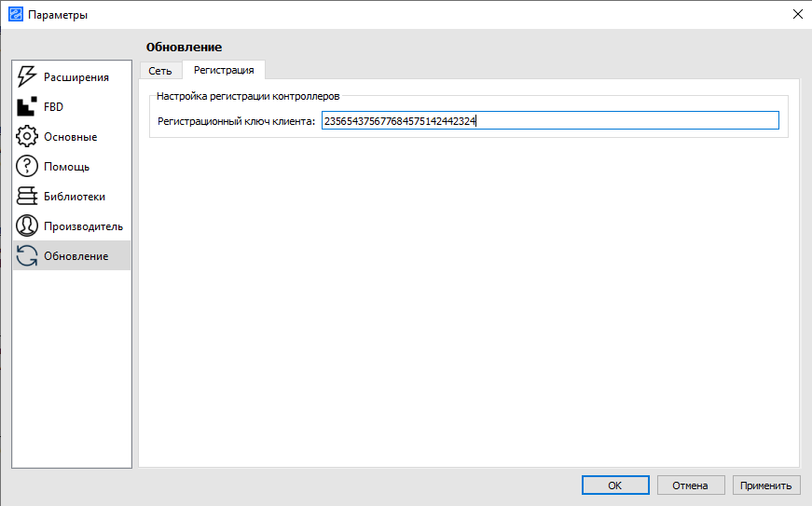Select the Регистрация tab
812x506 pixels.
(224, 71)
